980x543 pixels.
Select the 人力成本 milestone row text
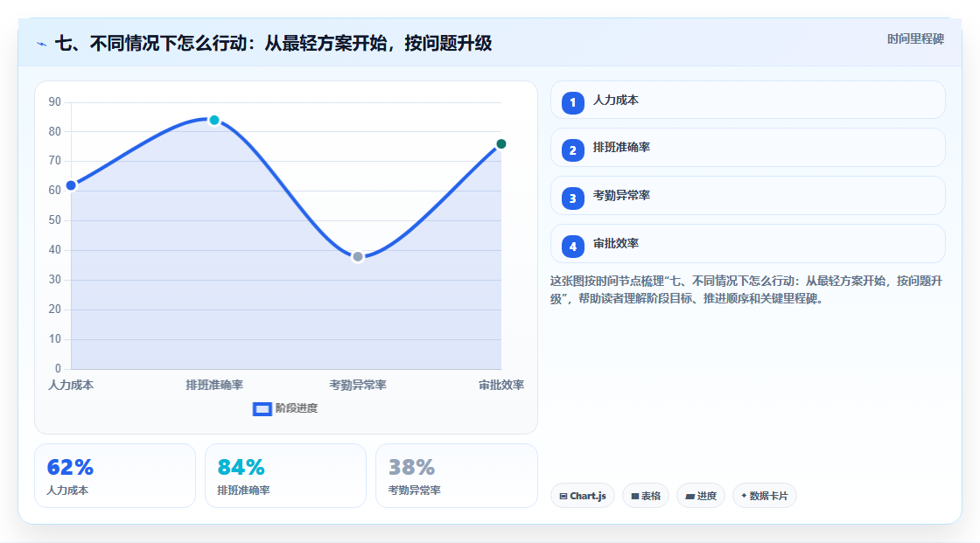(616, 100)
